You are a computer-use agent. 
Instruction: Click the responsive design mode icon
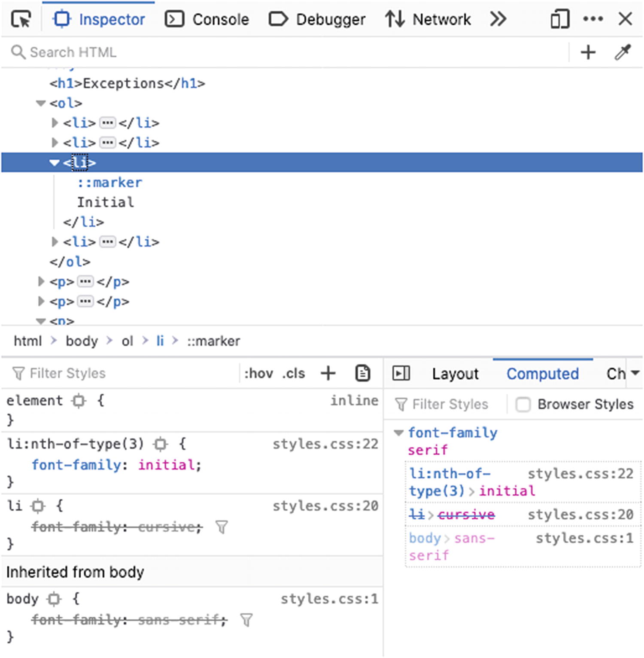pos(559,19)
